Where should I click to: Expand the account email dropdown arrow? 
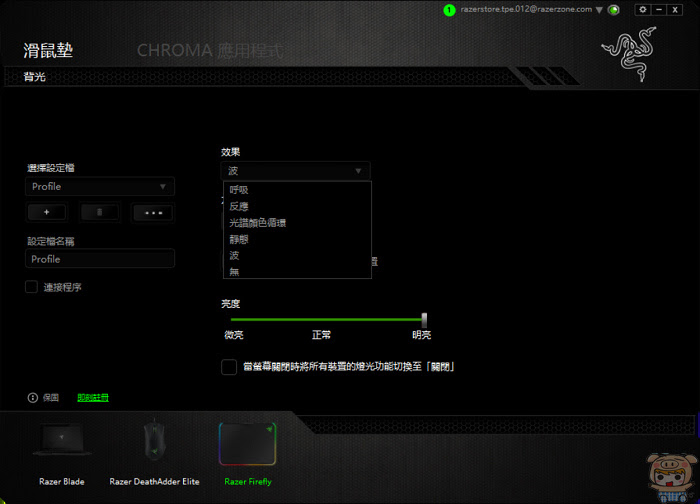(599, 10)
